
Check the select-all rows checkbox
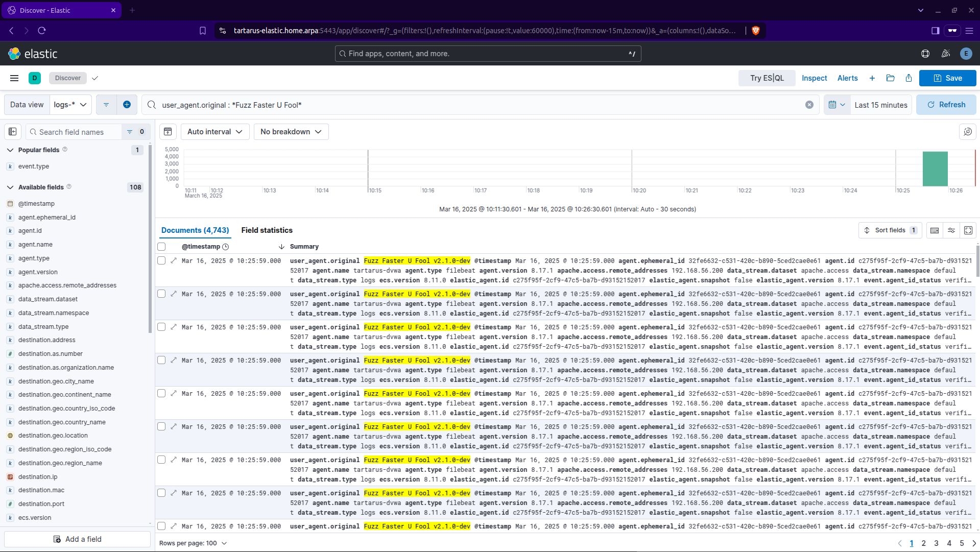click(161, 247)
